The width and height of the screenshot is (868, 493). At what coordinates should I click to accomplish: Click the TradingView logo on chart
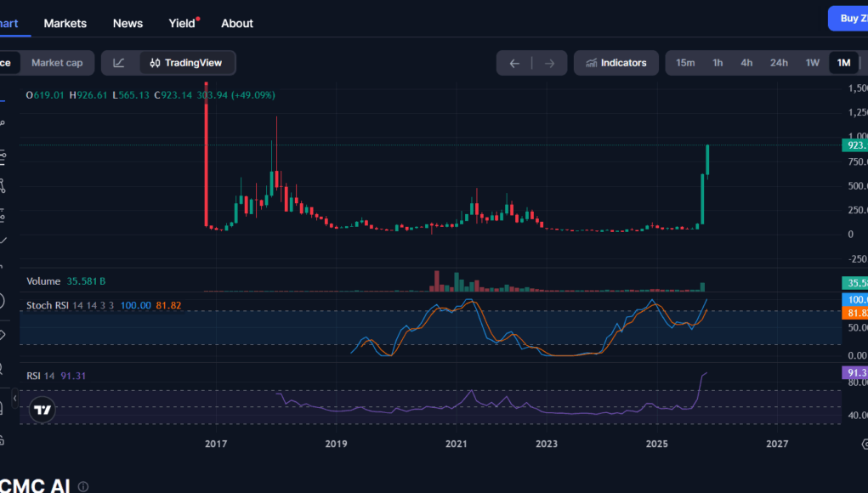point(43,410)
